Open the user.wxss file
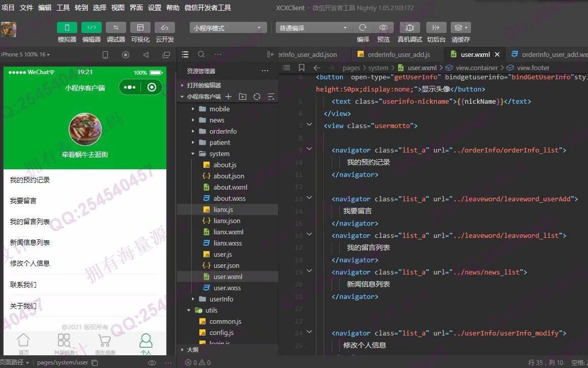 (227, 288)
